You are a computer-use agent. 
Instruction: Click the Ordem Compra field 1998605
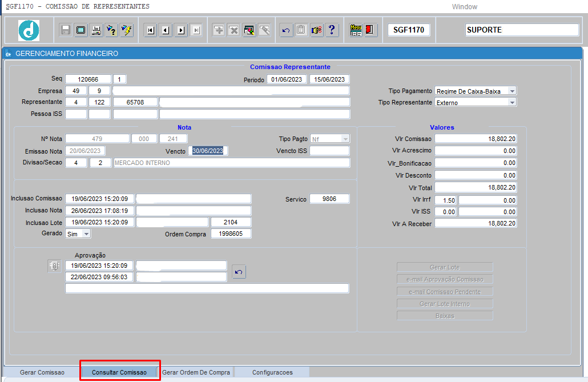coord(231,234)
